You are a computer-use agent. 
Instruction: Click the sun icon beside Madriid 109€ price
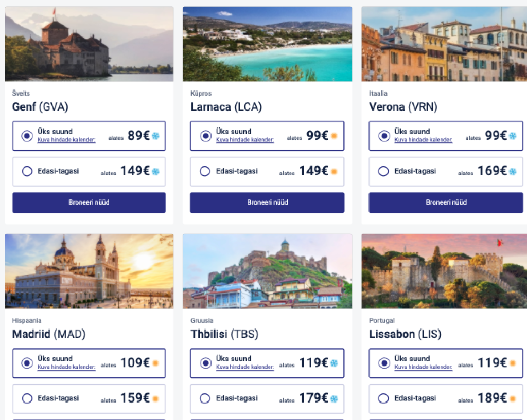[155, 363]
